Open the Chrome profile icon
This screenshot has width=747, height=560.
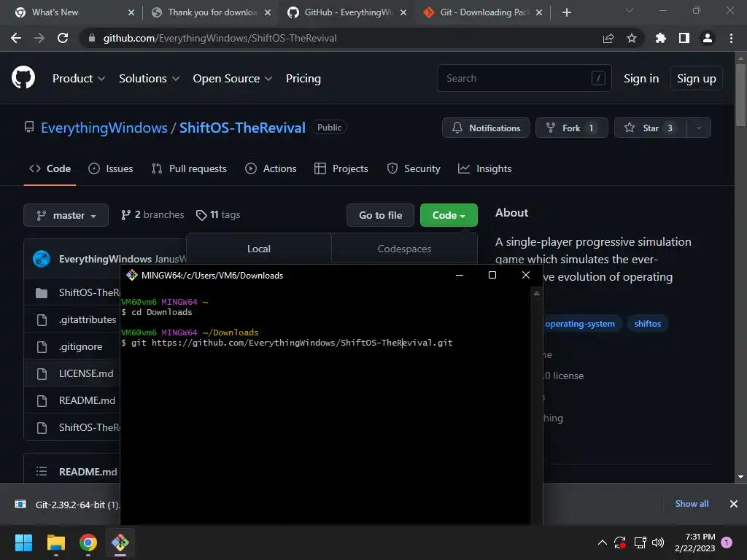coord(708,38)
